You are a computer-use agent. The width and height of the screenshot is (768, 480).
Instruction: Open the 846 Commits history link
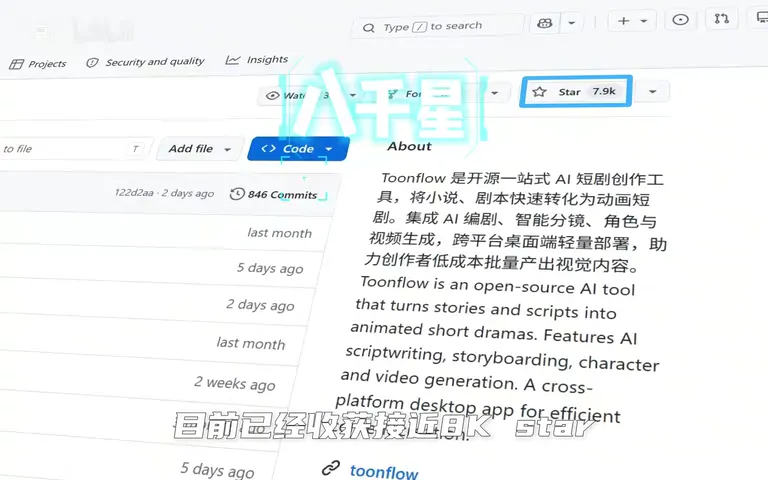tap(274, 194)
